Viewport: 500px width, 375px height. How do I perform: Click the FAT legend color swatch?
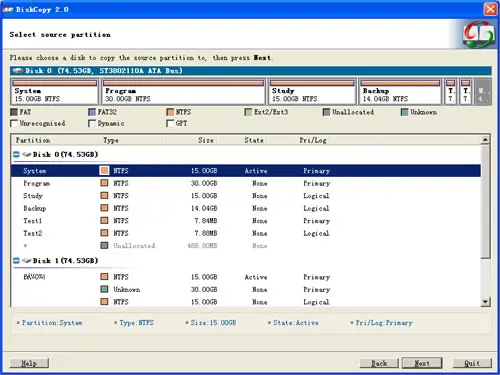click(14, 112)
